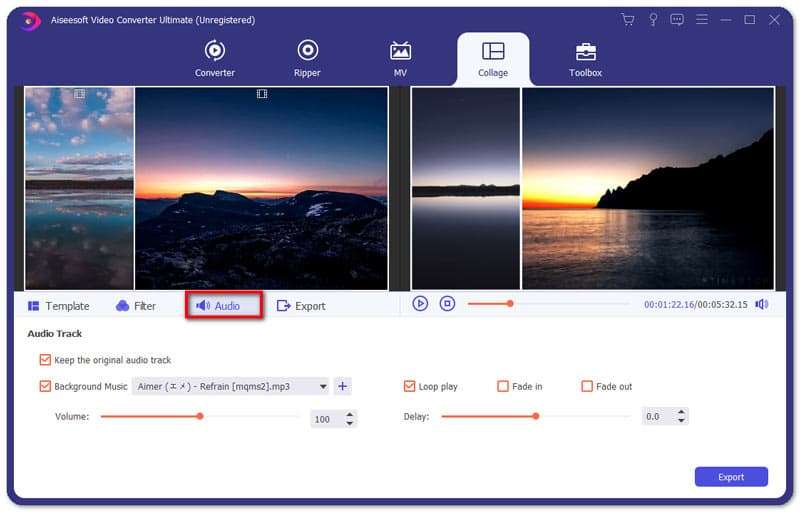Switch to the Converter tab
This screenshot has height=512, width=800.
(x=215, y=59)
